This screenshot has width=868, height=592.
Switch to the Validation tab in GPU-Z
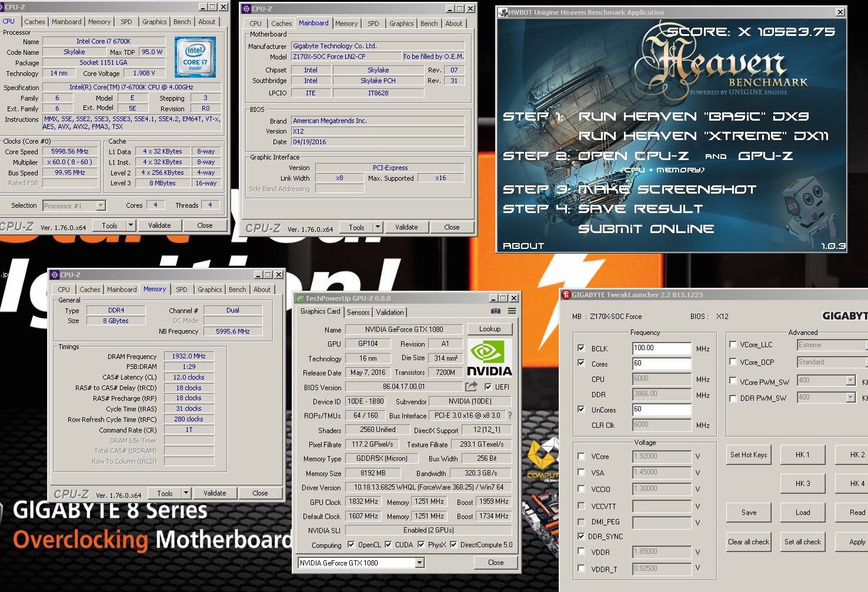coord(390,312)
